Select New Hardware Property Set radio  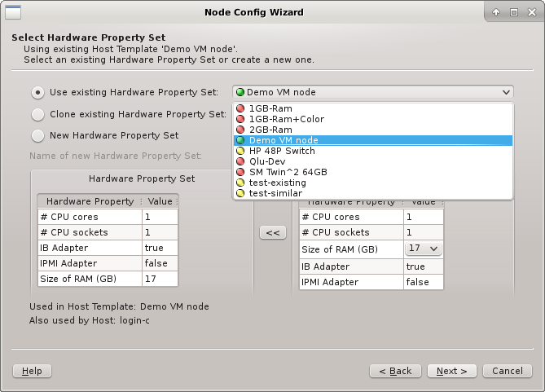point(38,135)
